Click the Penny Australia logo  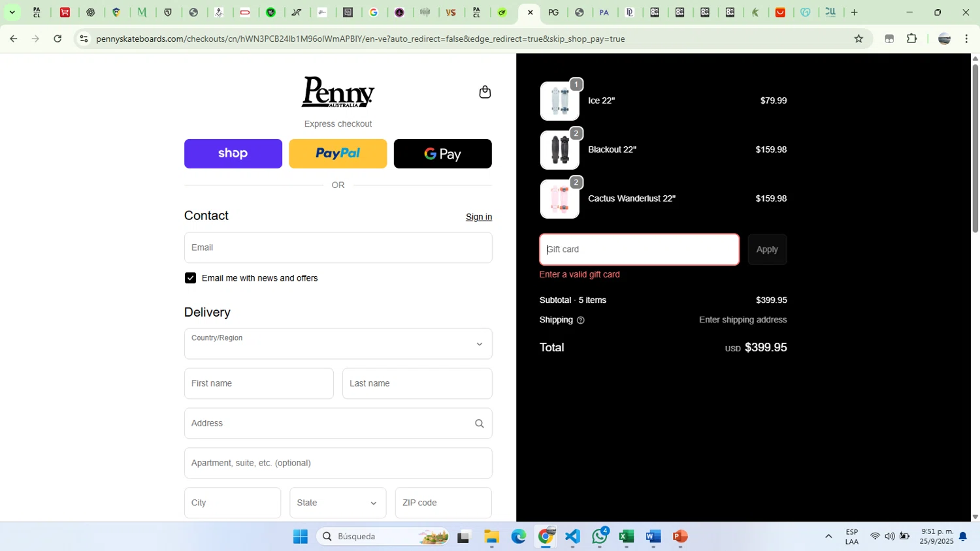click(x=338, y=92)
